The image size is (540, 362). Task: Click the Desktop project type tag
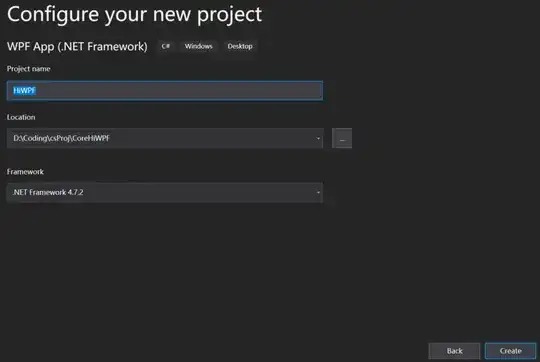click(x=240, y=46)
